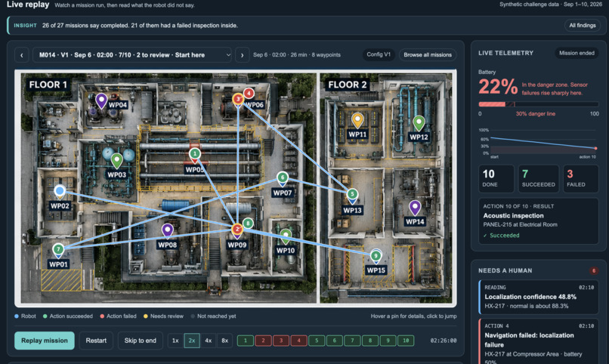
Task: Jump to failed action 3 in timeline
Action: click(x=281, y=341)
